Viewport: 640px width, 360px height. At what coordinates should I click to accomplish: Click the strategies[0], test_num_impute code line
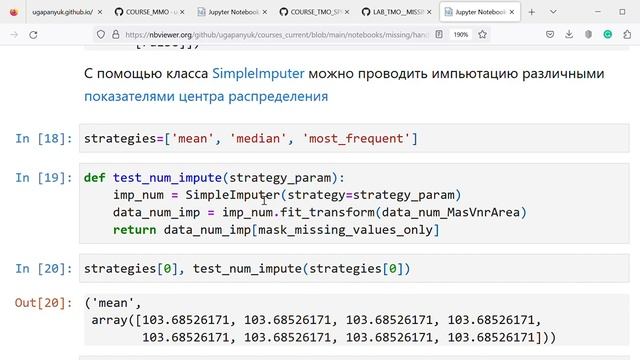(247, 269)
